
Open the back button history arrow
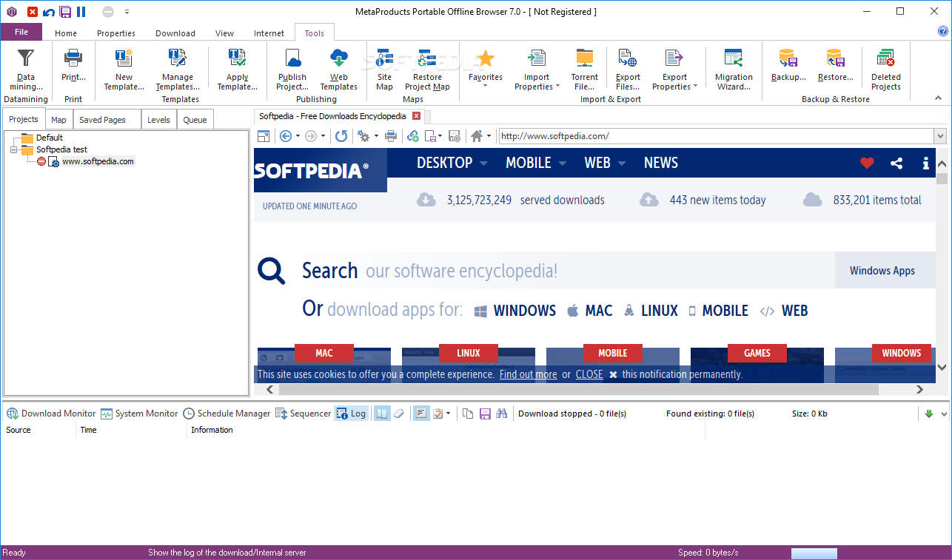coord(298,136)
